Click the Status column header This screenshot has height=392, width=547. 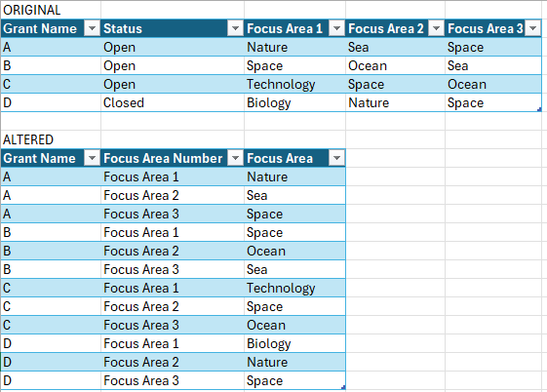pyautogui.click(x=165, y=28)
